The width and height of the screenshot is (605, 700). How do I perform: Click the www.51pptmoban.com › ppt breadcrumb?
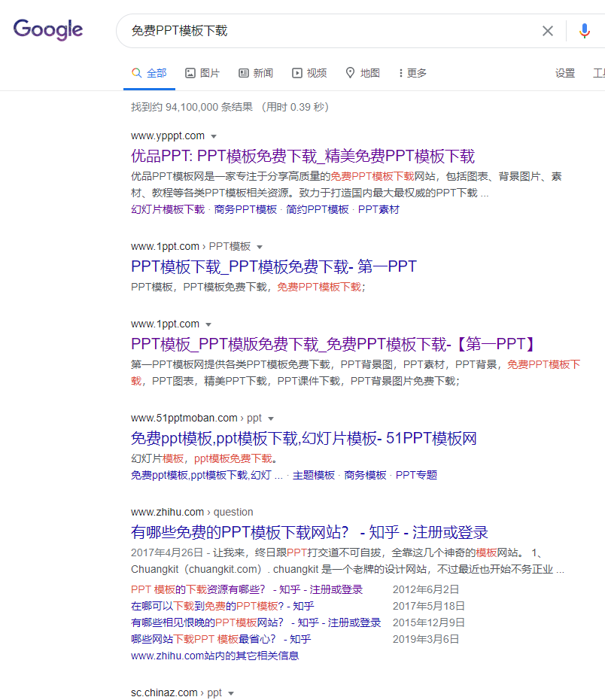[x=196, y=418]
